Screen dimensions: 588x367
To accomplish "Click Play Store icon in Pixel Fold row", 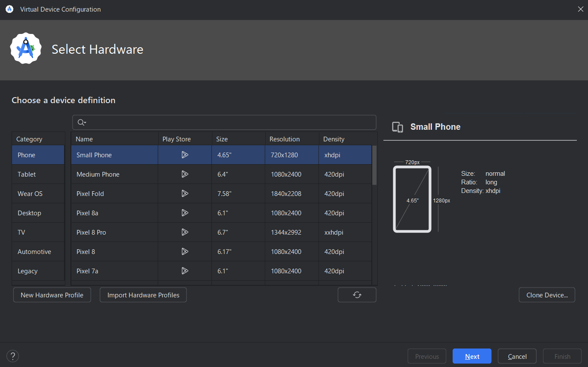I will (x=185, y=193).
